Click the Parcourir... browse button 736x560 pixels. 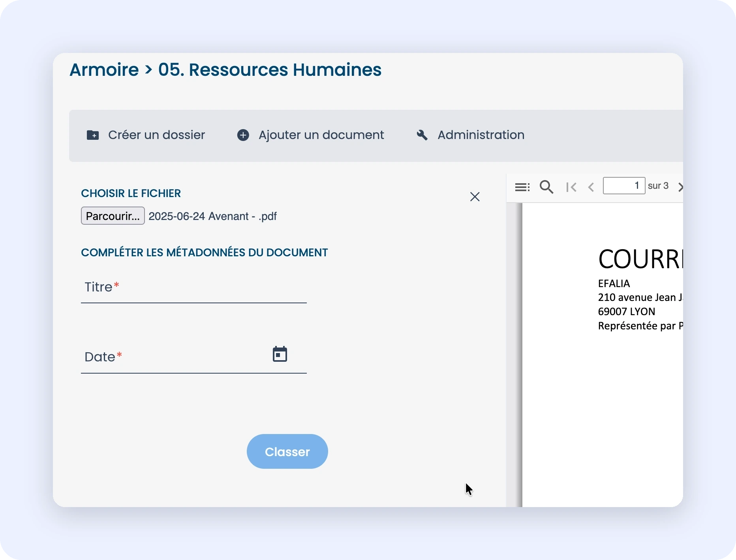tap(113, 216)
